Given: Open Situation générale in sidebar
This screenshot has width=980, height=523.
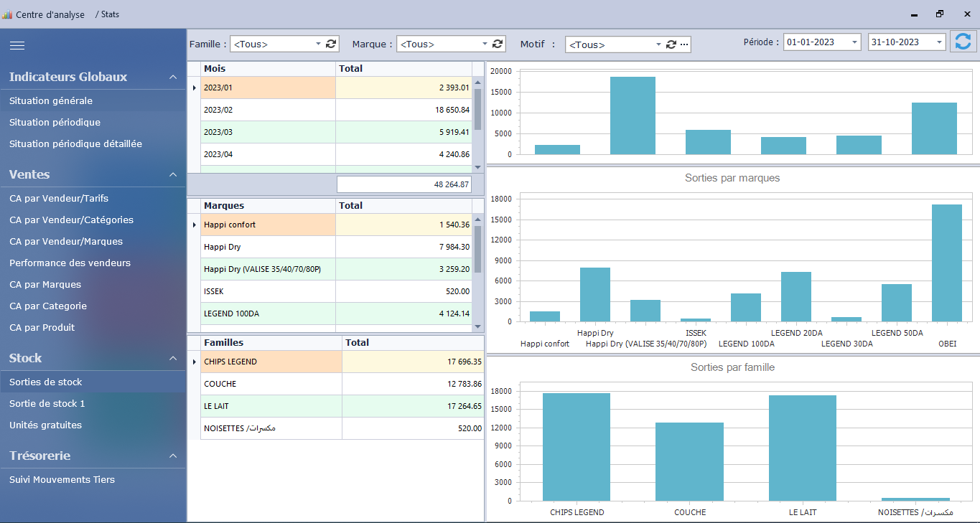Looking at the screenshot, I should (51, 101).
